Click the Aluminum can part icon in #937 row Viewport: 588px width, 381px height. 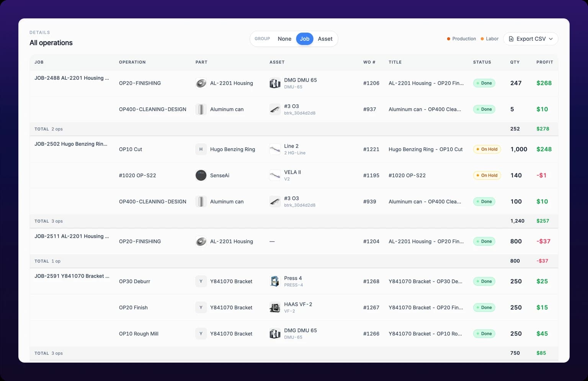coord(201,109)
